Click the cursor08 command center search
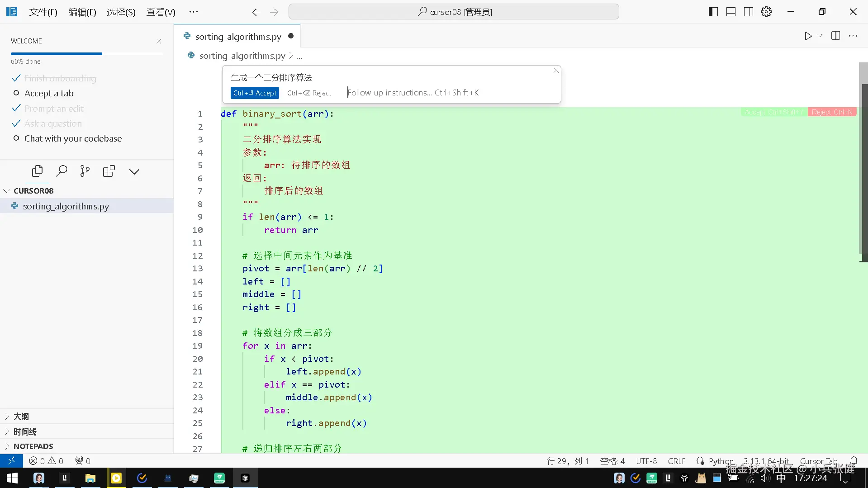The height and width of the screenshot is (488, 868). tap(454, 12)
